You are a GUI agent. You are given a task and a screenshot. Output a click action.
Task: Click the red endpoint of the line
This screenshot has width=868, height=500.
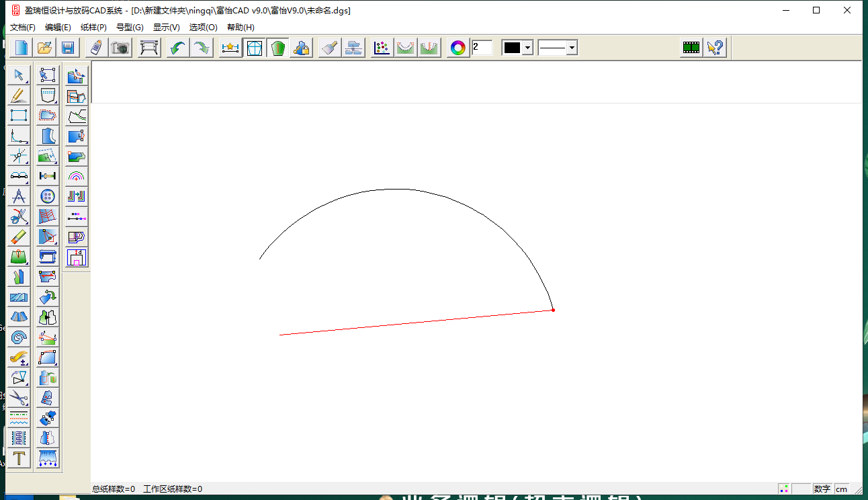tap(553, 310)
